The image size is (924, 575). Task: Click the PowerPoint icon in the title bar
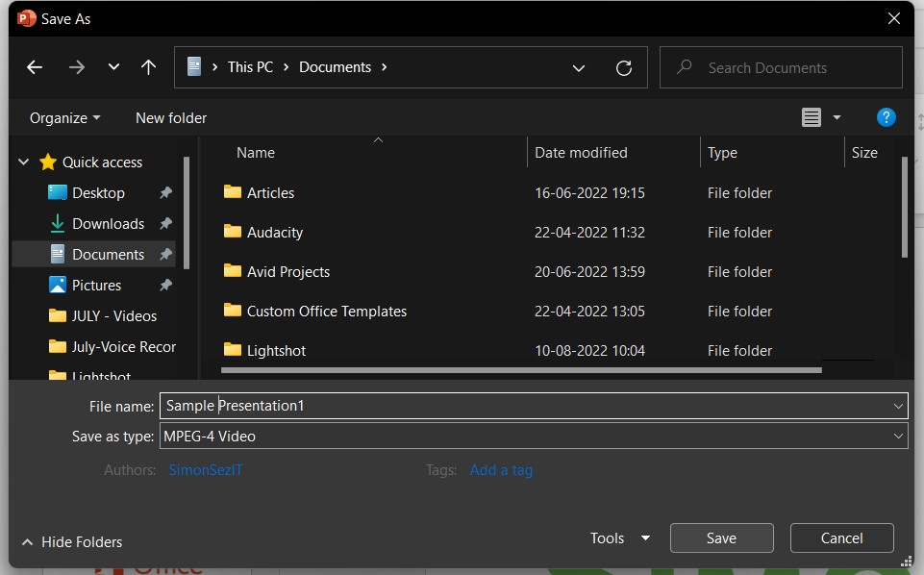[x=25, y=18]
